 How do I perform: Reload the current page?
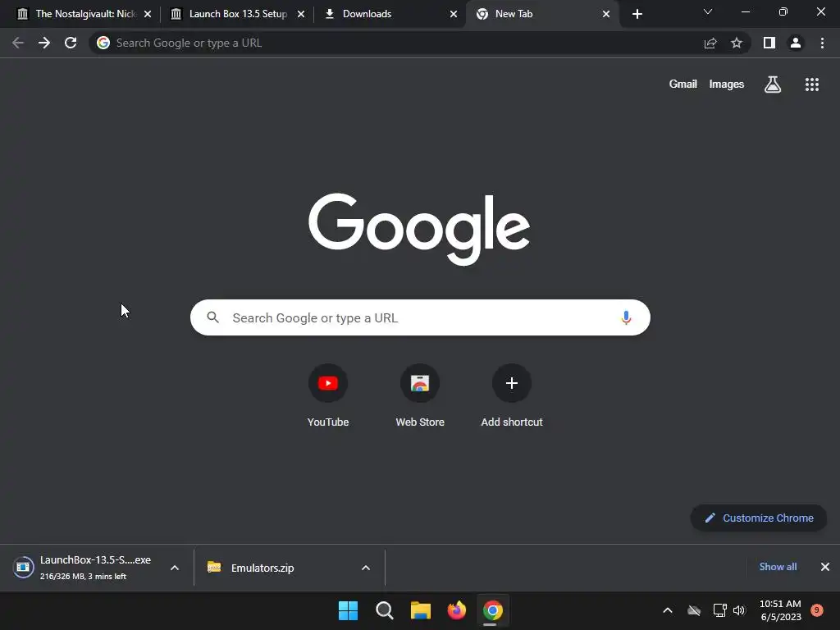point(71,43)
